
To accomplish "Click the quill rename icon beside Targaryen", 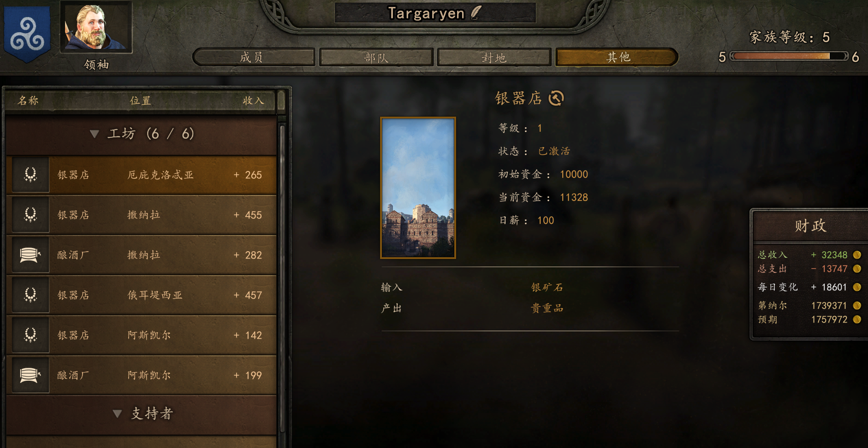I will point(476,12).
